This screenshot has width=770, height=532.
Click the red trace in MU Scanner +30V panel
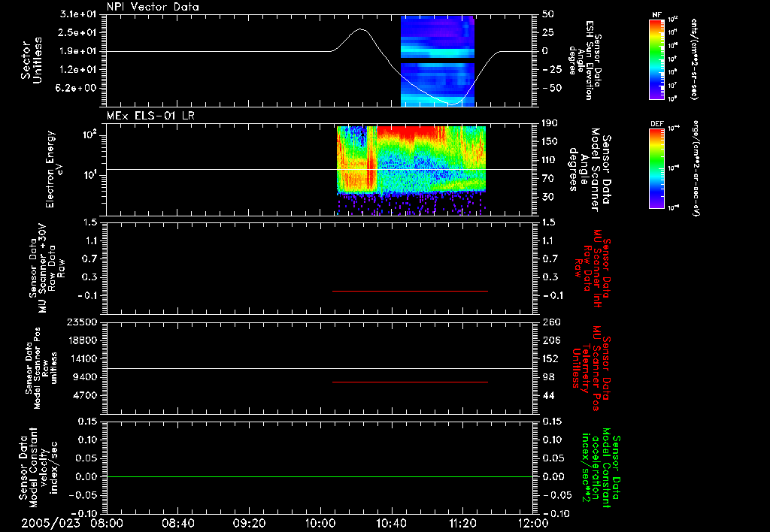[x=410, y=291]
